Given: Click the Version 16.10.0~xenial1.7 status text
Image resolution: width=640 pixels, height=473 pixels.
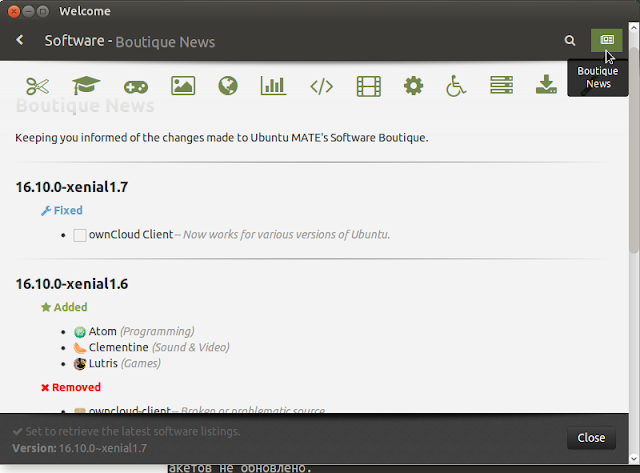Looking at the screenshot, I should coord(79,448).
